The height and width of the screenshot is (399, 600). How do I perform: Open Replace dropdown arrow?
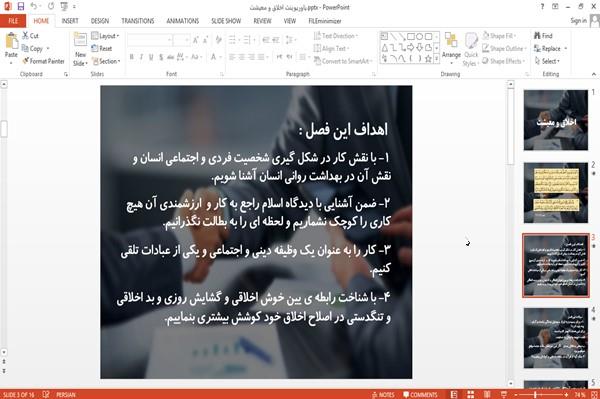[x=566, y=49]
